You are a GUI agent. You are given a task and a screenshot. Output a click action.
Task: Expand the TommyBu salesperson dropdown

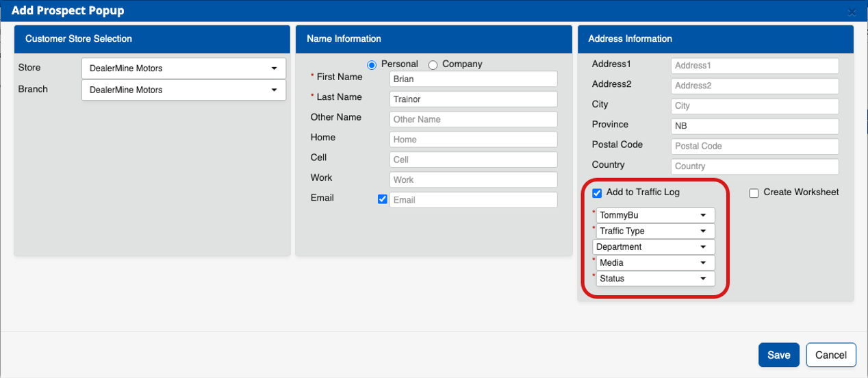(655, 216)
